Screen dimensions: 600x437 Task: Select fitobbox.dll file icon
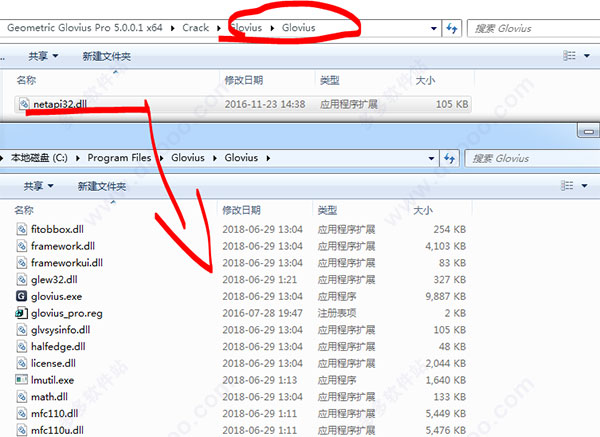pyautogui.click(x=21, y=229)
